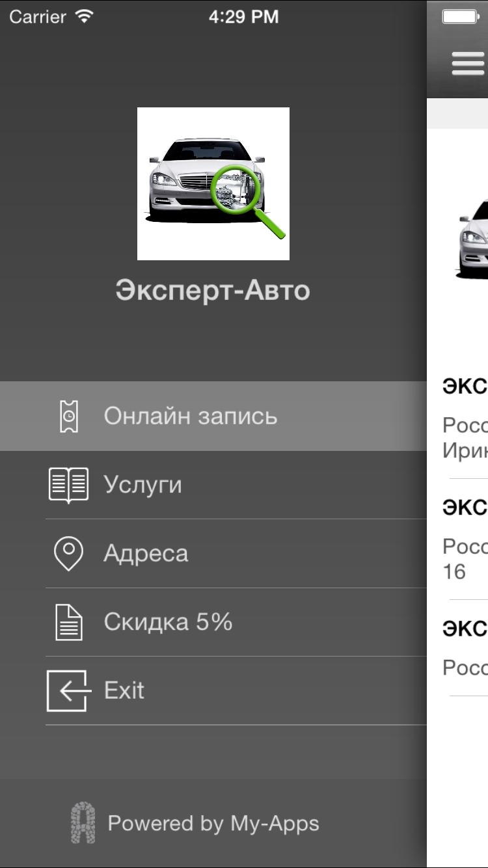This screenshot has width=488, height=868.
Task: Tap the battery icon in status bar
Action: (461, 16)
